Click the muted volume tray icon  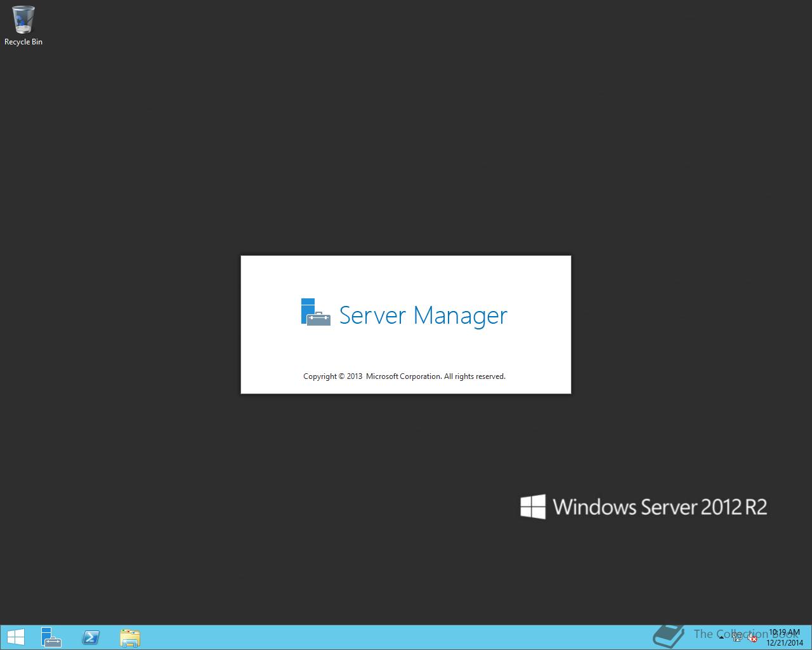tap(752, 638)
